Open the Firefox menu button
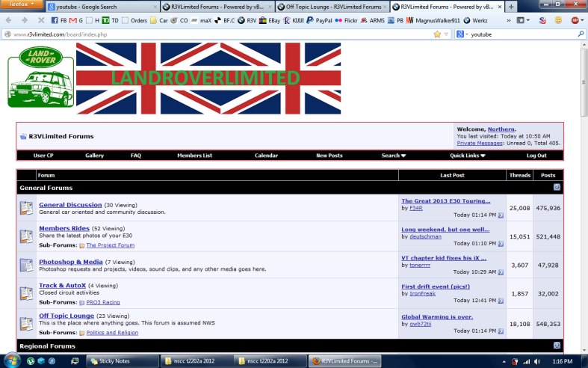Screen dimensions: 588x368 point(22,4)
